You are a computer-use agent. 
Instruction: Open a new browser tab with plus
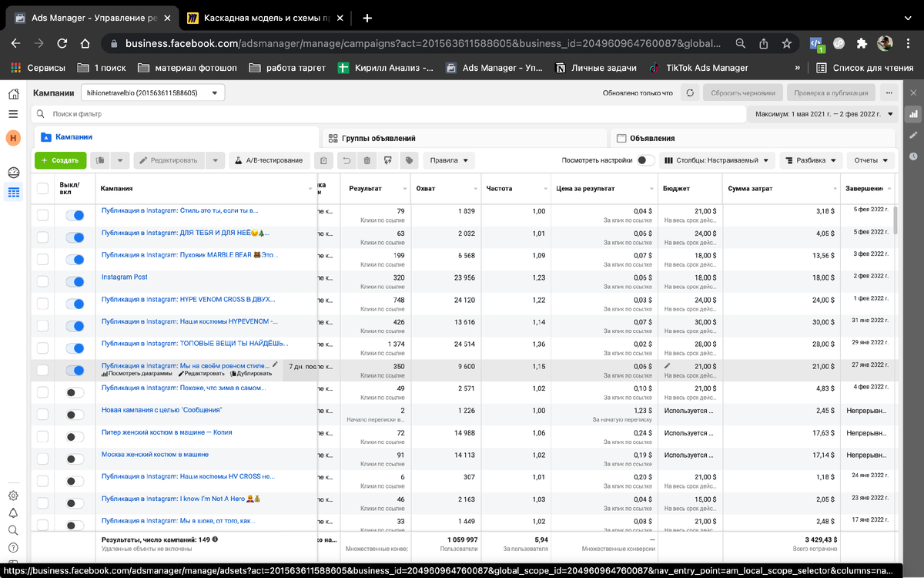367,18
